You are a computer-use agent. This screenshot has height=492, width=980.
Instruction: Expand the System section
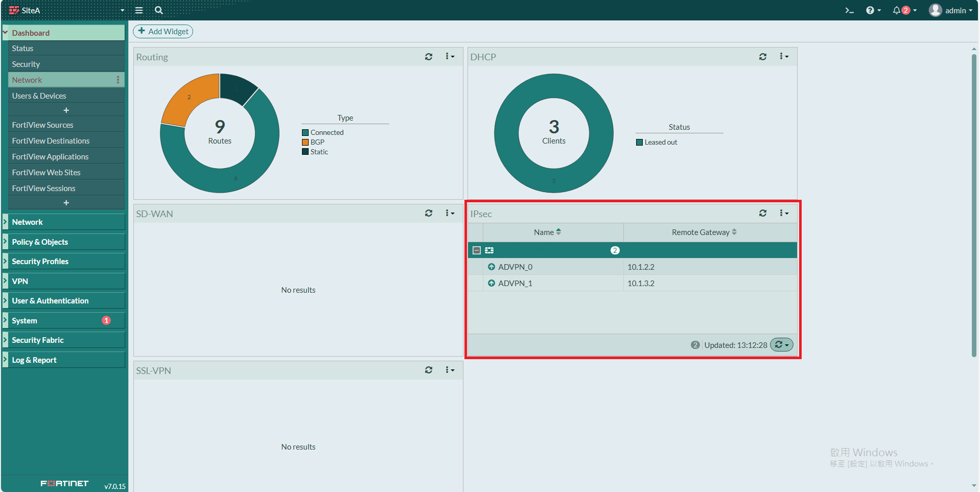(64, 321)
